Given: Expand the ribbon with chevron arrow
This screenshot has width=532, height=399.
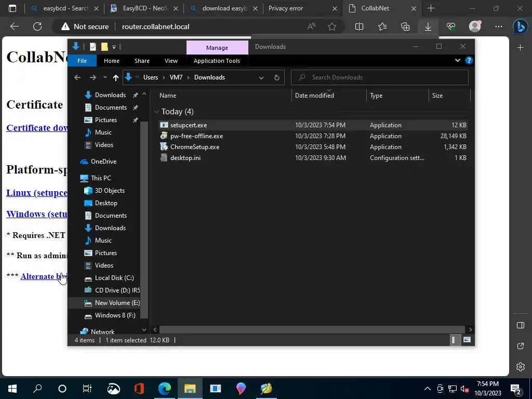Looking at the screenshot, I should click(457, 60).
